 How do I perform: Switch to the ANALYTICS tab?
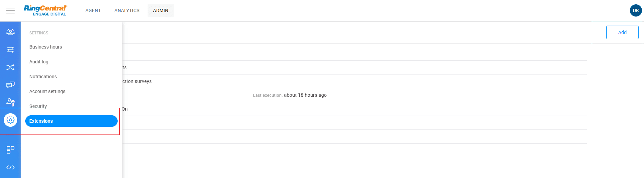[127, 10]
